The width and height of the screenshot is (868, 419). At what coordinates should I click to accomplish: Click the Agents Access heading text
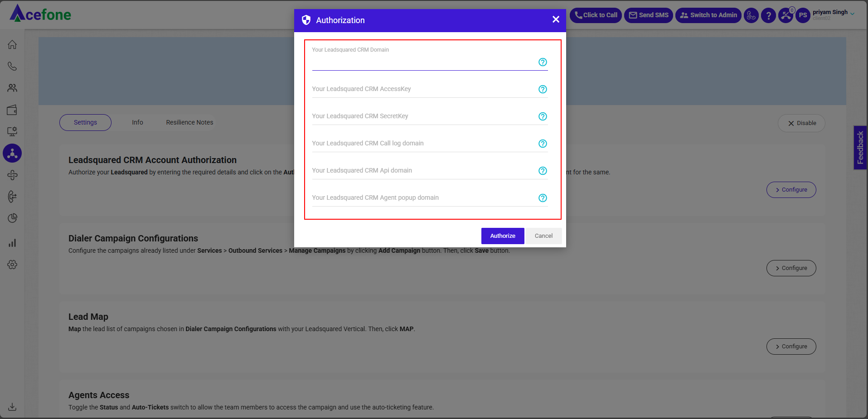pos(99,395)
